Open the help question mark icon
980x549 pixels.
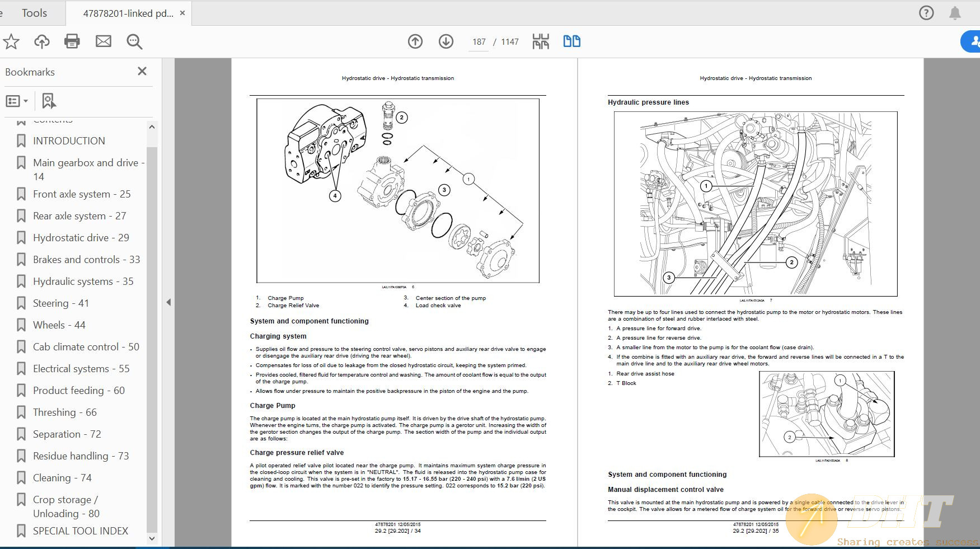(926, 13)
